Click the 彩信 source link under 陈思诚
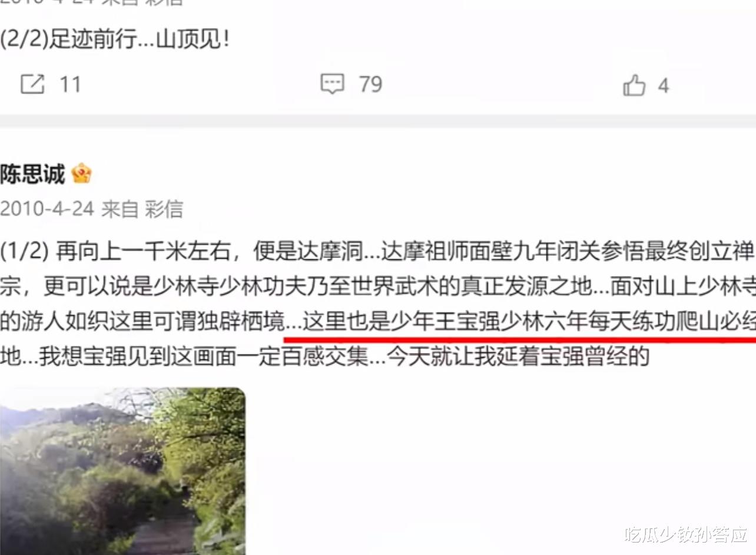 point(164,209)
